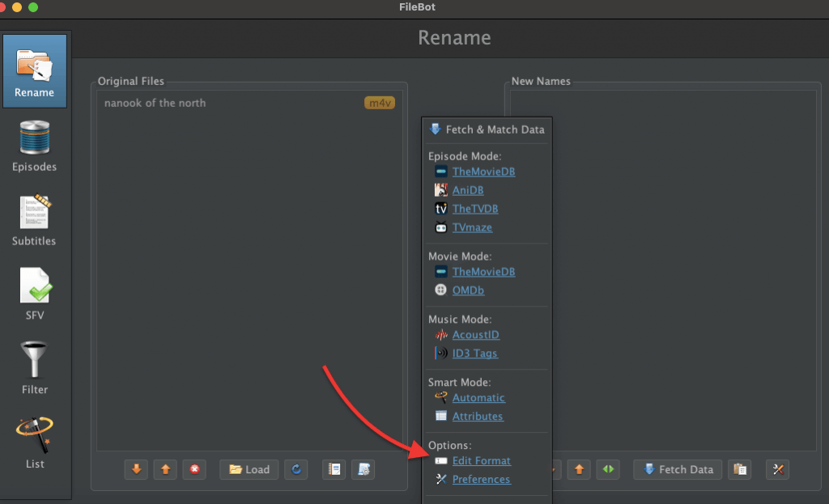Select the file "nanook of the north"
Viewport: 829px width, 504px height.
click(x=249, y=103)
